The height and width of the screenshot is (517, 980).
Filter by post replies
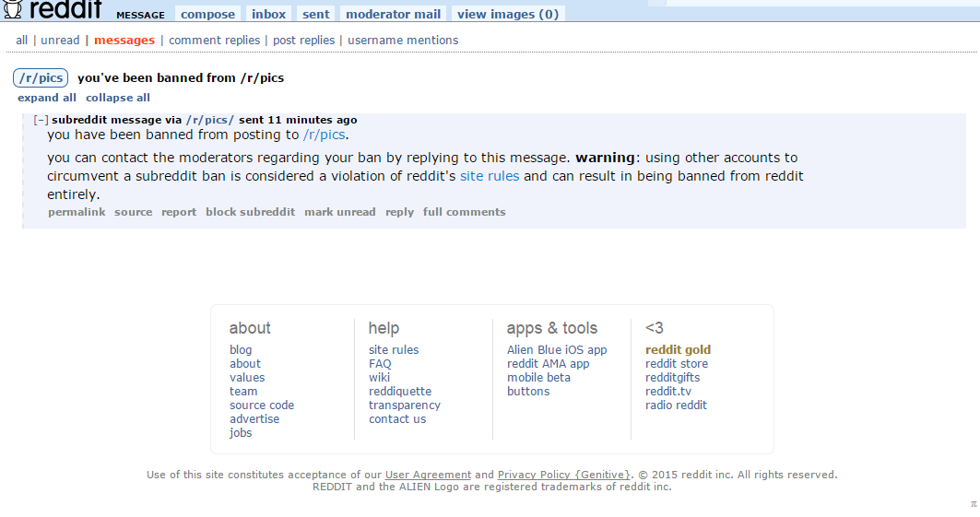(303, 40)
